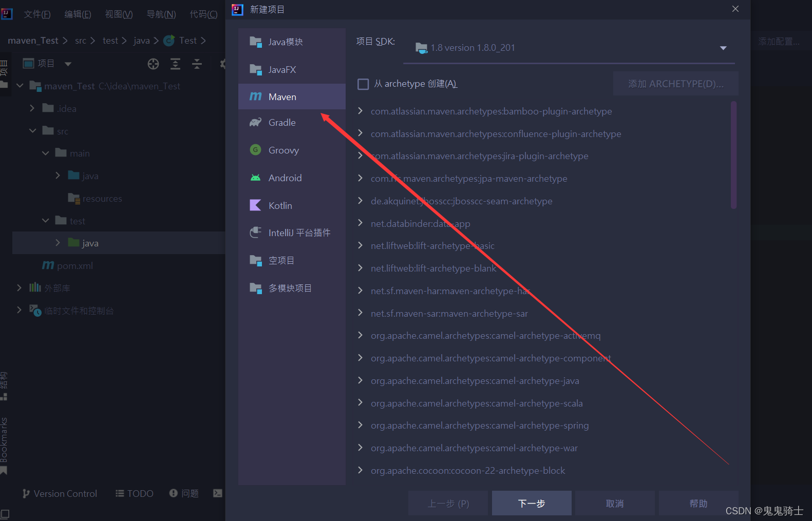Expand all in project panel toolbar
812x521 pixels.
(175, 64)
